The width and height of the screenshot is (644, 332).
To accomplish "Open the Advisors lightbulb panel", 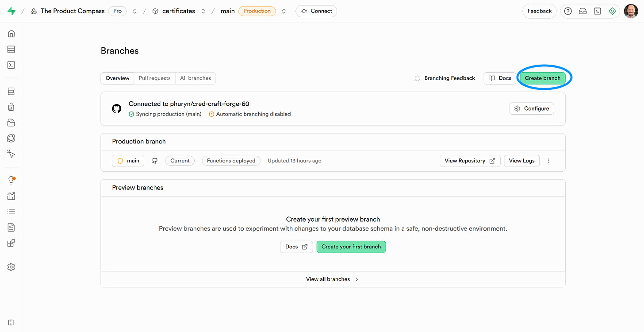I will point(11,180).
